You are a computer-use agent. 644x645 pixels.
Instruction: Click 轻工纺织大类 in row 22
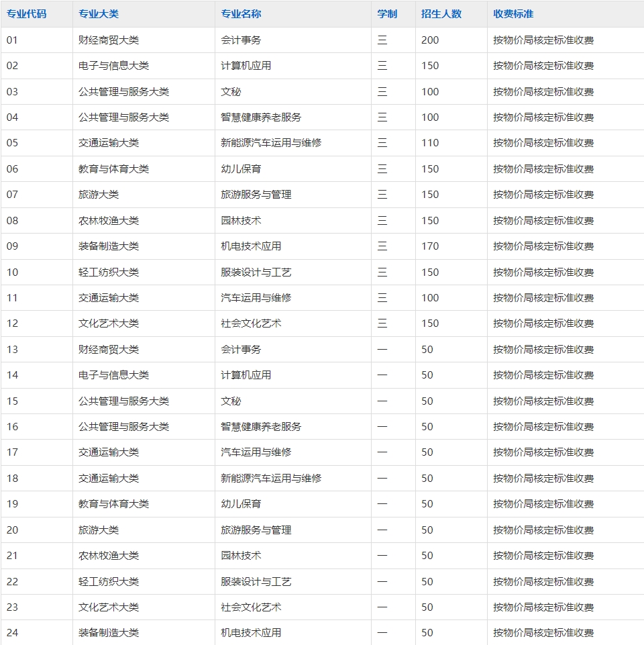tap(109, 582)
